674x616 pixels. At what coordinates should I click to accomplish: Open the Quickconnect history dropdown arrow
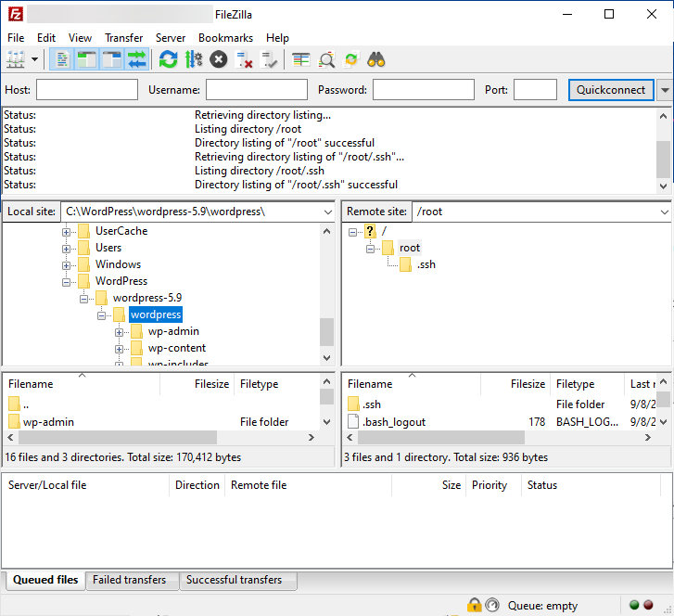click(x=664, y=91)
